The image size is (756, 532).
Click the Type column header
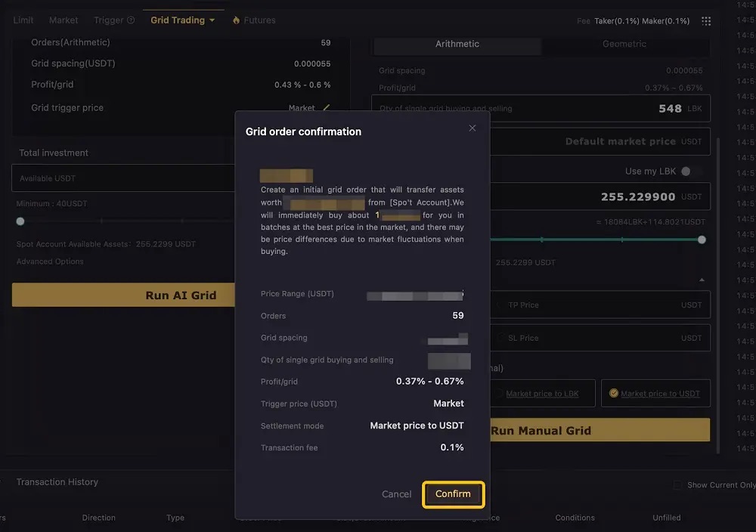[175, 518]
